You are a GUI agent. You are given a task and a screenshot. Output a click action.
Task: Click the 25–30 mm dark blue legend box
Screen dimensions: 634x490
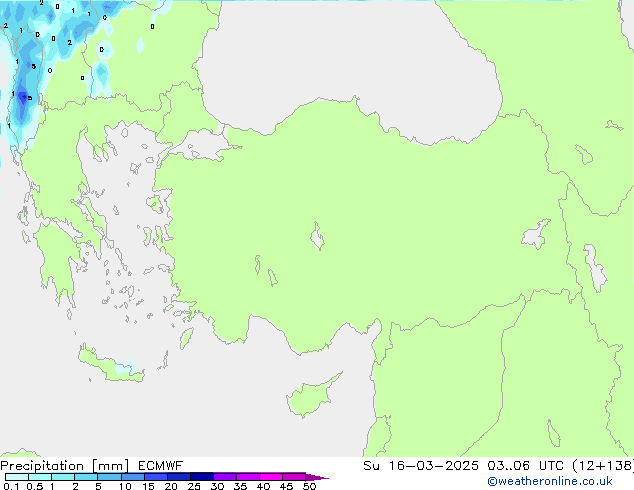pos(202,477)
